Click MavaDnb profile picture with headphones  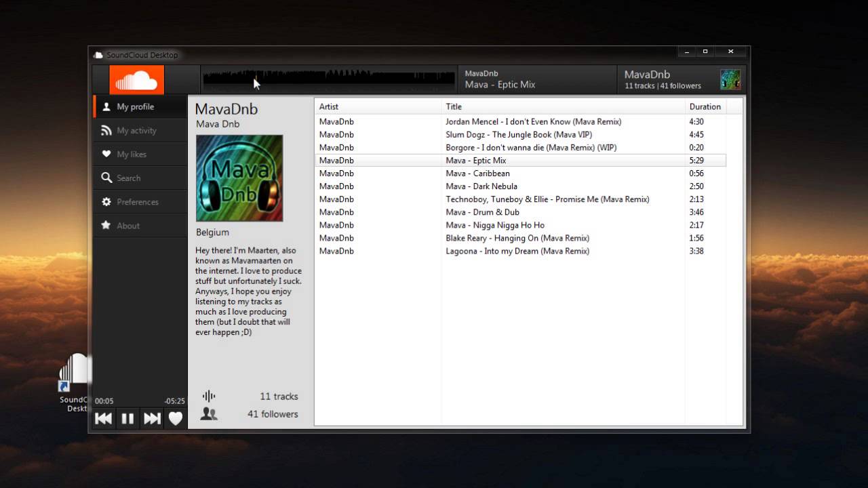click(x=239, y=178)
